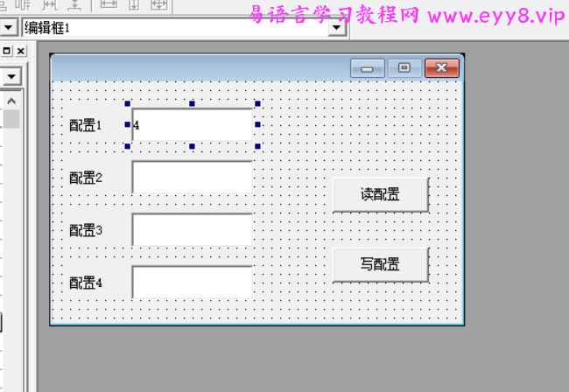This screenshot has width=569, height=392.
Task: Click the designed form's title bar
Action: click(200, 68)
